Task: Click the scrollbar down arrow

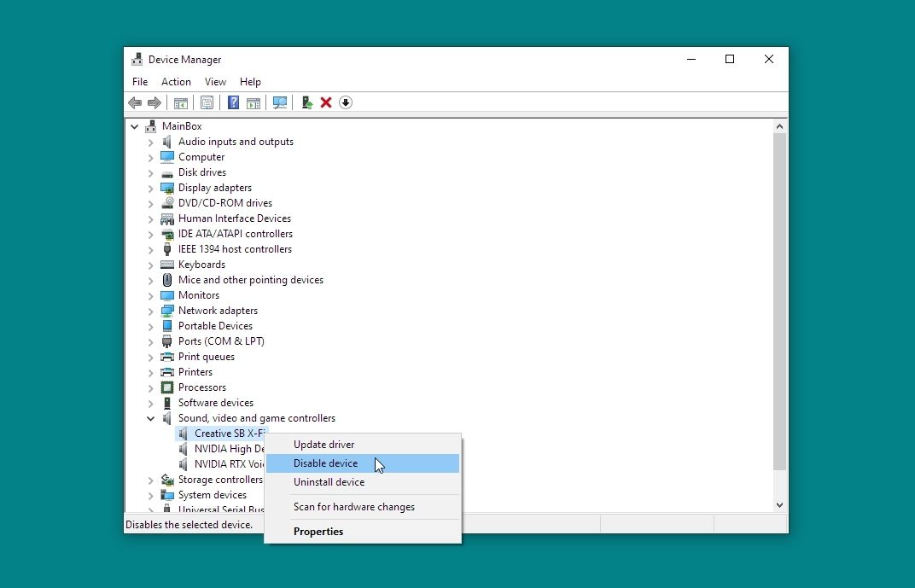Action: (778, 504)
